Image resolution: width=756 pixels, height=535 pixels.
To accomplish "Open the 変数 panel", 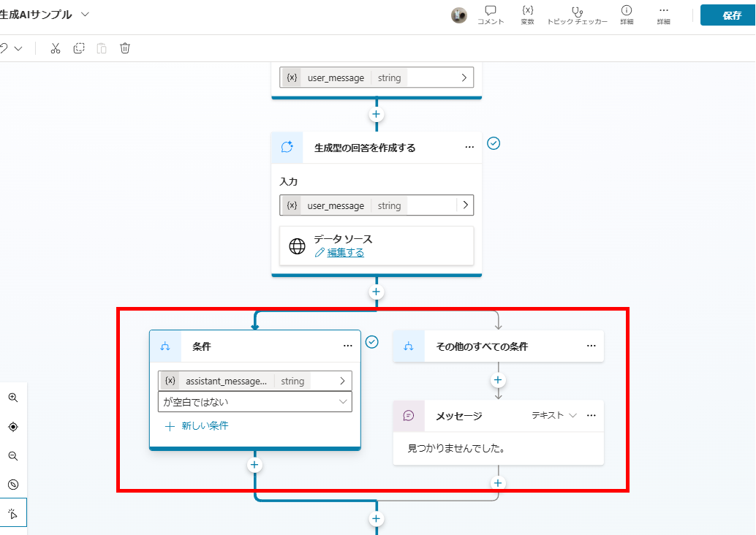I will (527, 15).
